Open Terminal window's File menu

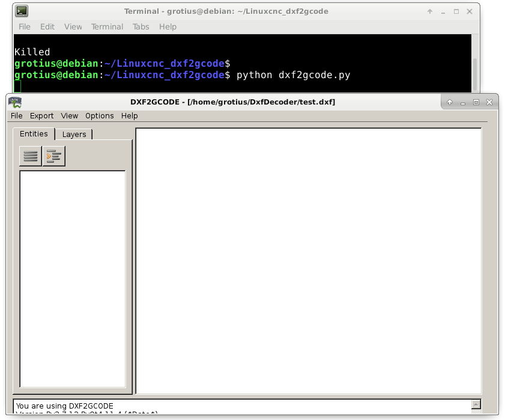click(x=25, y=27)
